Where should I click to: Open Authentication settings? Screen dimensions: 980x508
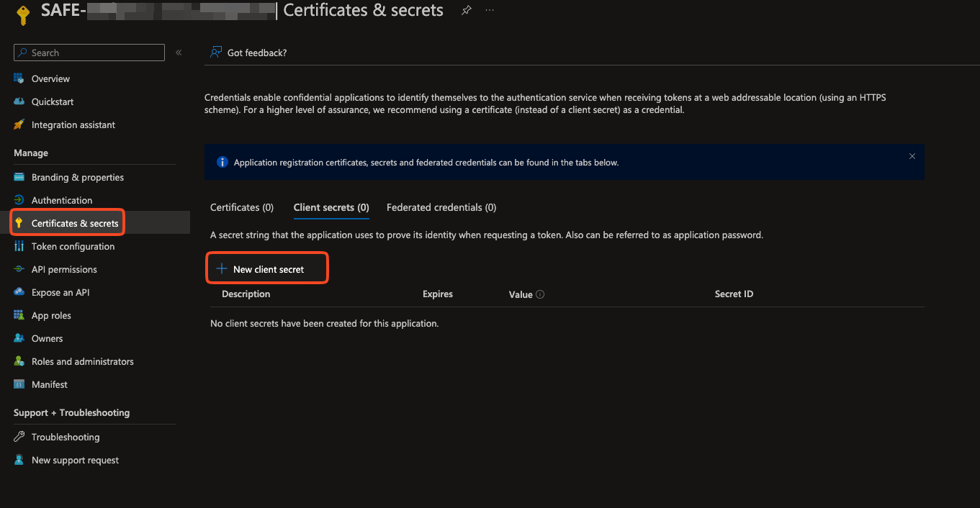pyautogui.click(x=62, y=200)
